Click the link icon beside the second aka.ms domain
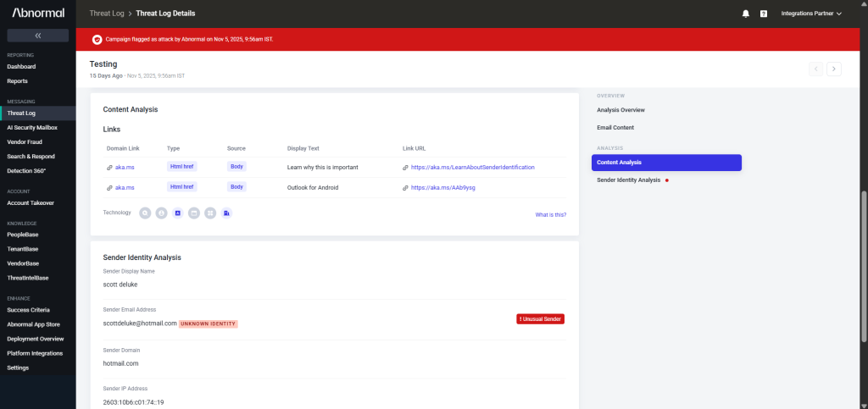Screen dimensions: 868x409 point(109,187)
